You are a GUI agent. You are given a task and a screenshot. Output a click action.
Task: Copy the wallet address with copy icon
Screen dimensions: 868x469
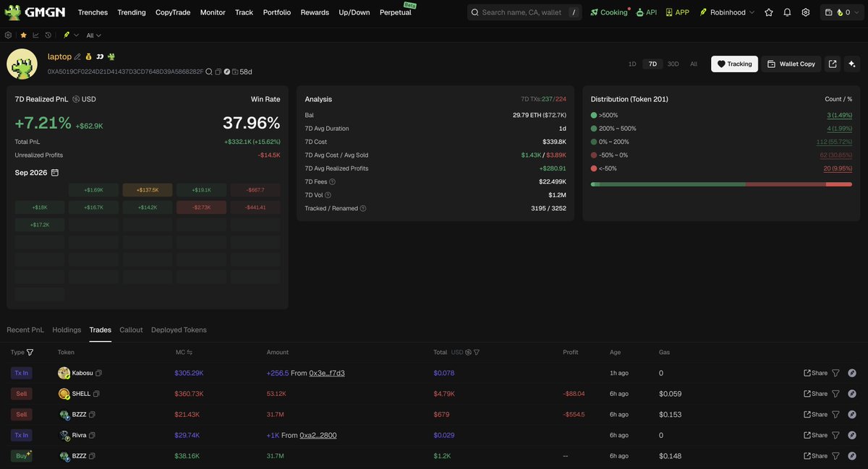(218, 72)
